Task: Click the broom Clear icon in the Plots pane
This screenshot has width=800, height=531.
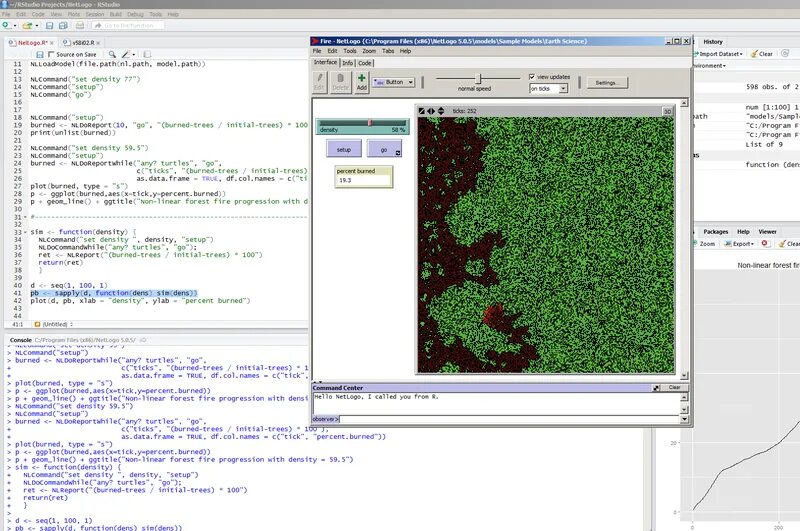Action: point(782,244)
